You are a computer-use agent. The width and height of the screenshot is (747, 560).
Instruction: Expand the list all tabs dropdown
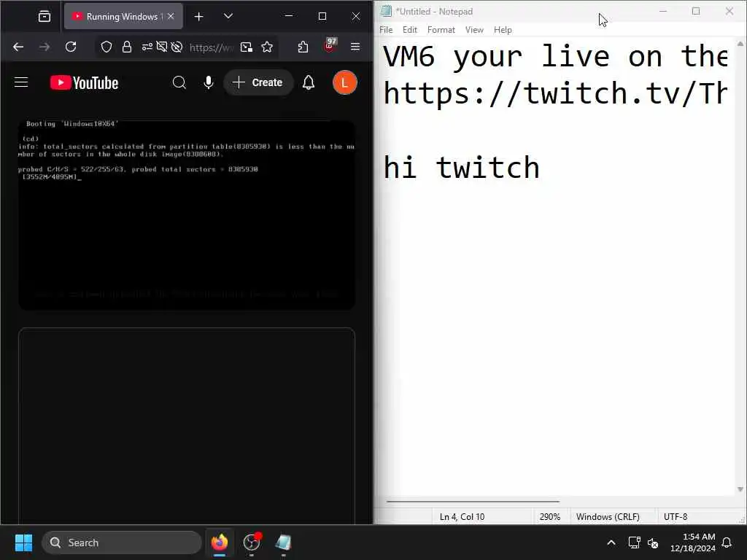(228, 16)
